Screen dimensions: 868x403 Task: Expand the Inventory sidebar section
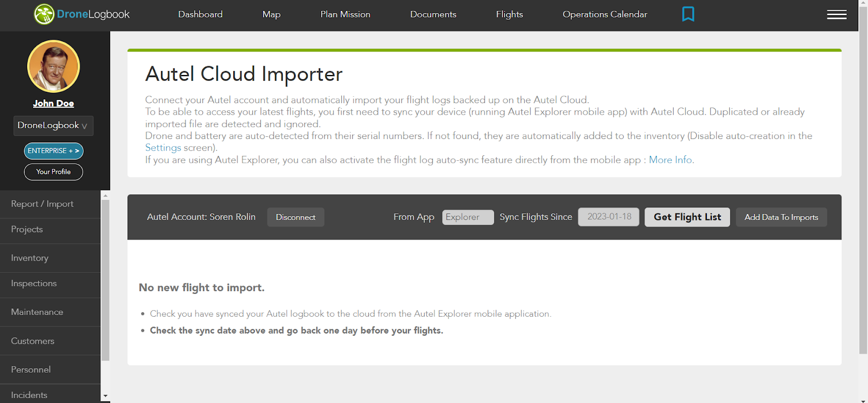point(50,258)
